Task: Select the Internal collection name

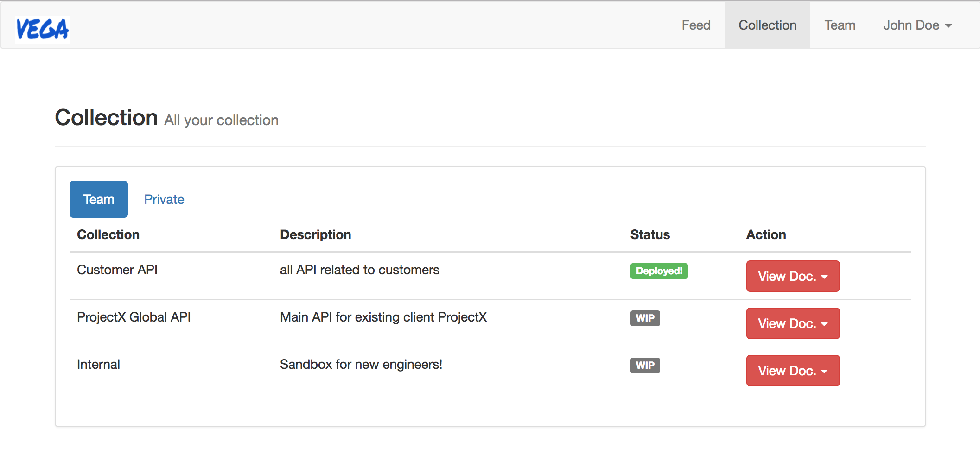Action: (x=98, y=365)
